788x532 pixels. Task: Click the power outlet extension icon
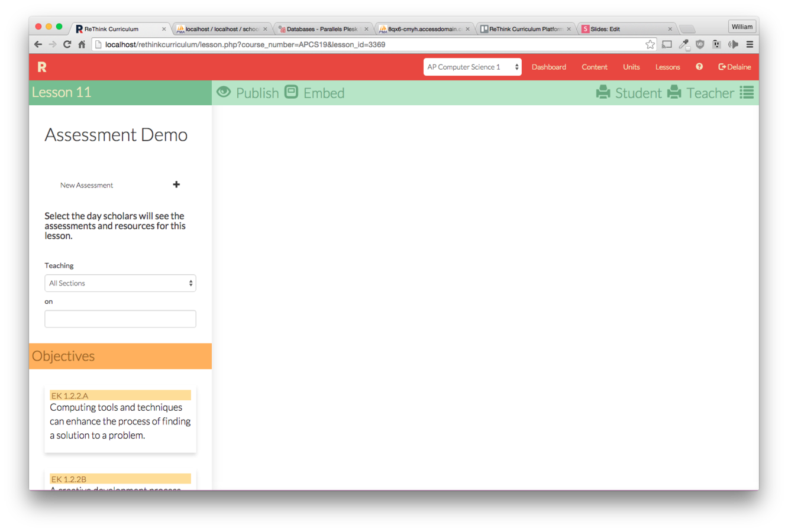tap(716, 44)
